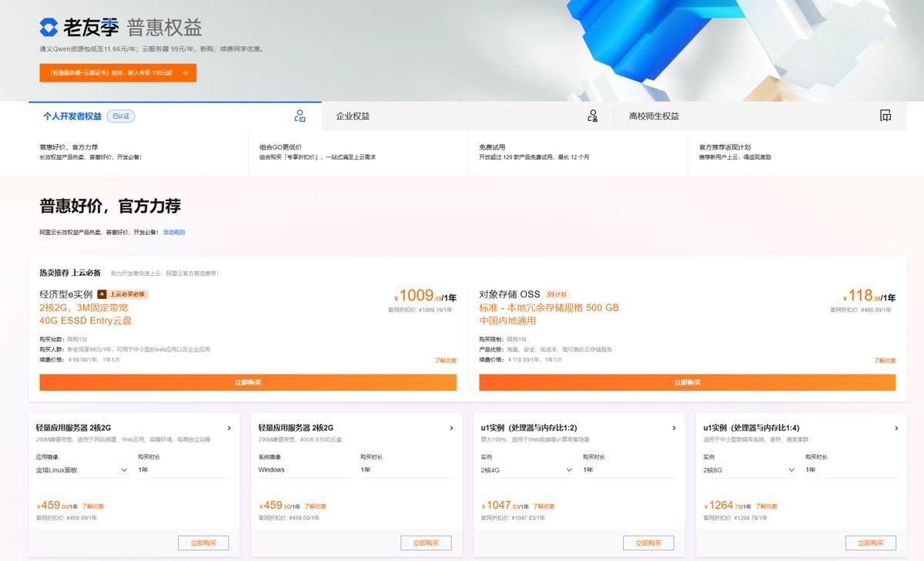The height and width of the screenshot is (561, 924).
Task: Click the Aliyun logo beside 老友季
Action: pos(49,28)
